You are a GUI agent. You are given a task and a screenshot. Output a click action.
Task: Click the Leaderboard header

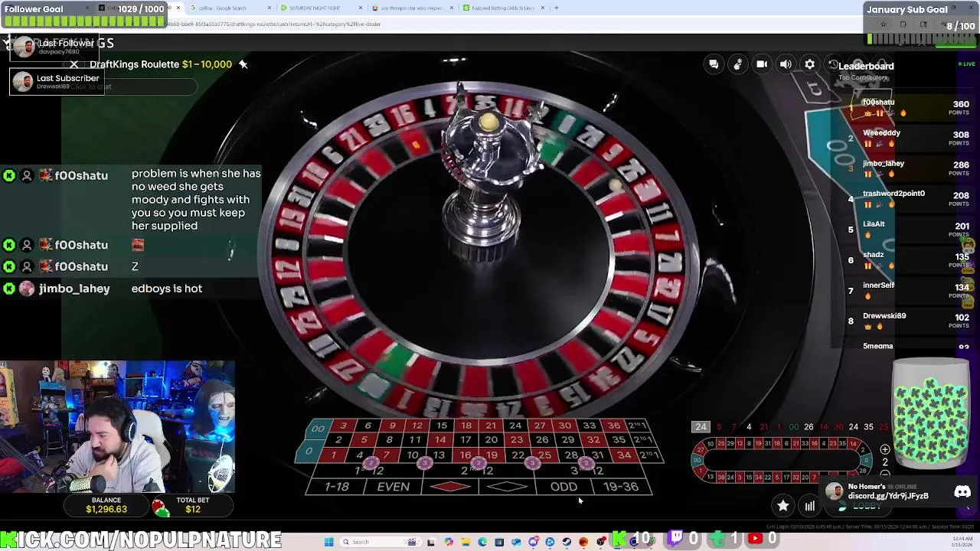[x=866, y=66]
